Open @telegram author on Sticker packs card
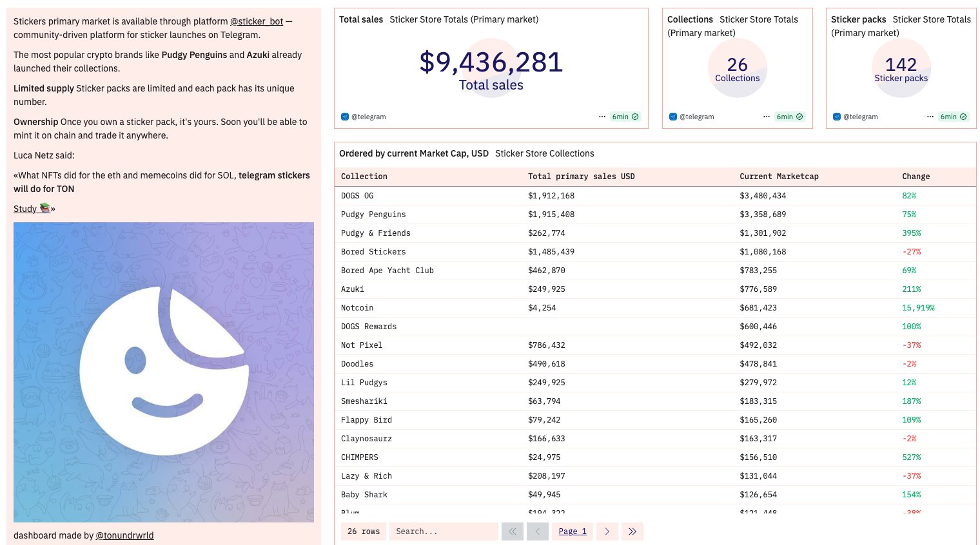This screenshot has height=545, width=980. click(860, 117)
